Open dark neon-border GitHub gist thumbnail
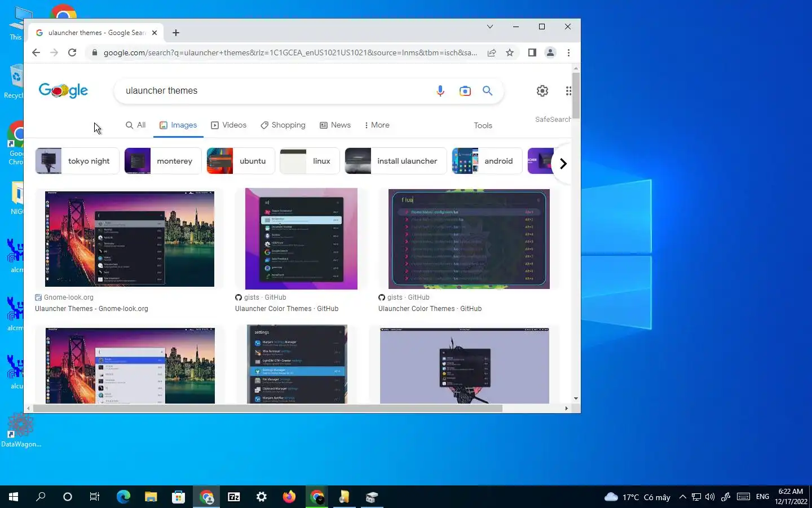The width and height of the screenshot is (812, 508). point(469,239)
